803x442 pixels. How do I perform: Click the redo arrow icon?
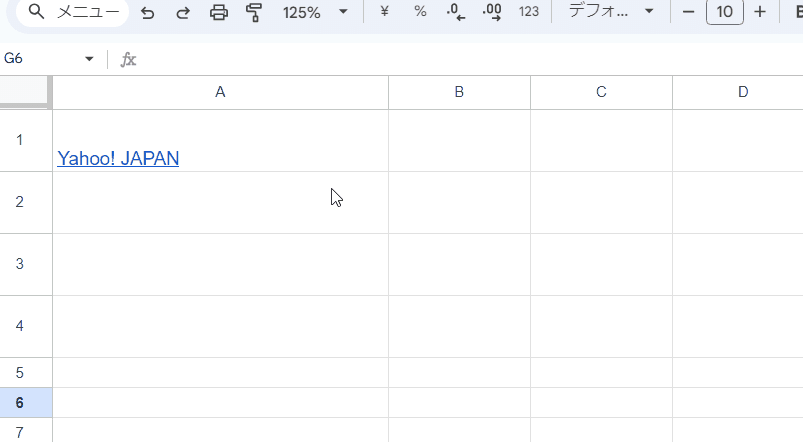pyautogui.click(x=183, y=12)
